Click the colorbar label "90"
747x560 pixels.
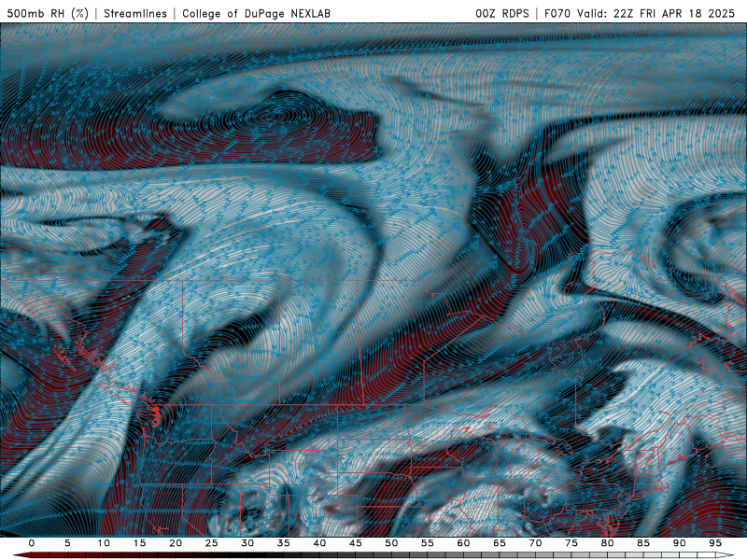click(x=680, y=543)
